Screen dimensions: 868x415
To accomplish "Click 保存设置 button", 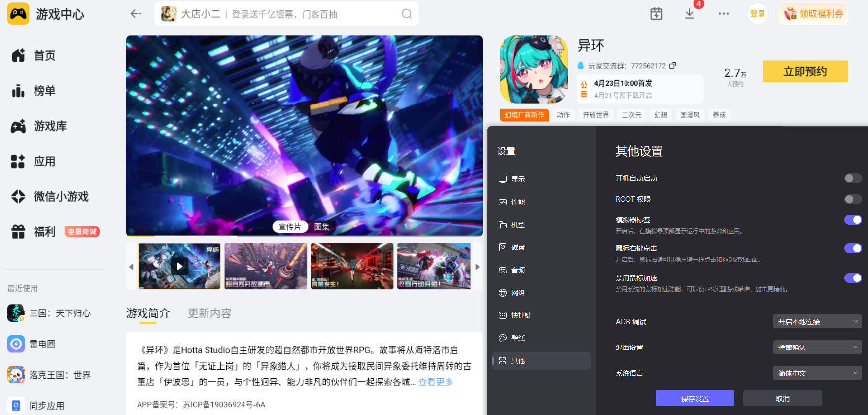I will coord(695,398).
